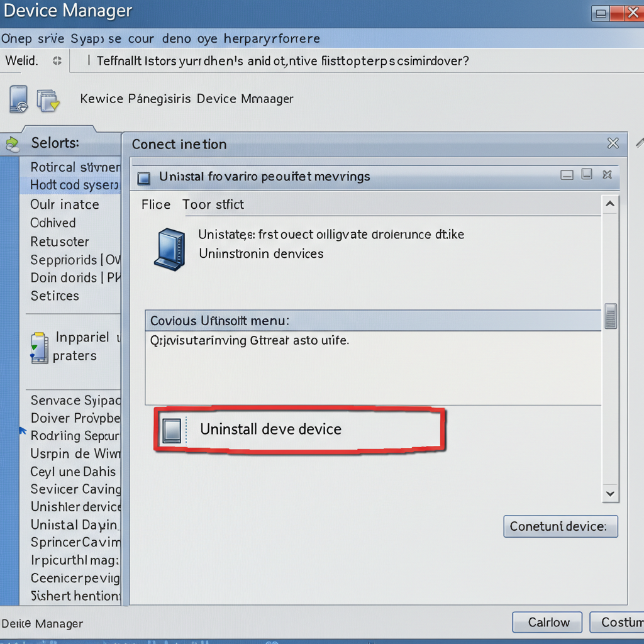Click Ceyl une Dahis list entry
Image resolution: width=644 pixels, height=644 pixels.
[73, 472]
